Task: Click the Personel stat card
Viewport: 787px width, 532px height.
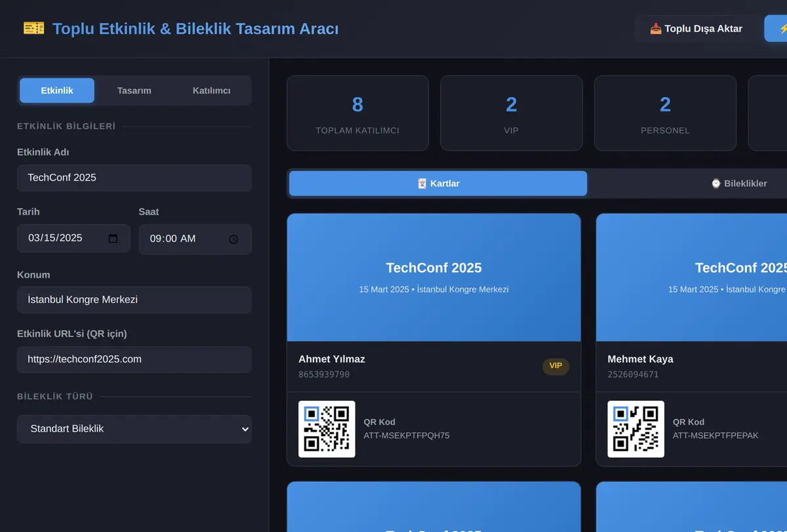Action: coord(665,113)
